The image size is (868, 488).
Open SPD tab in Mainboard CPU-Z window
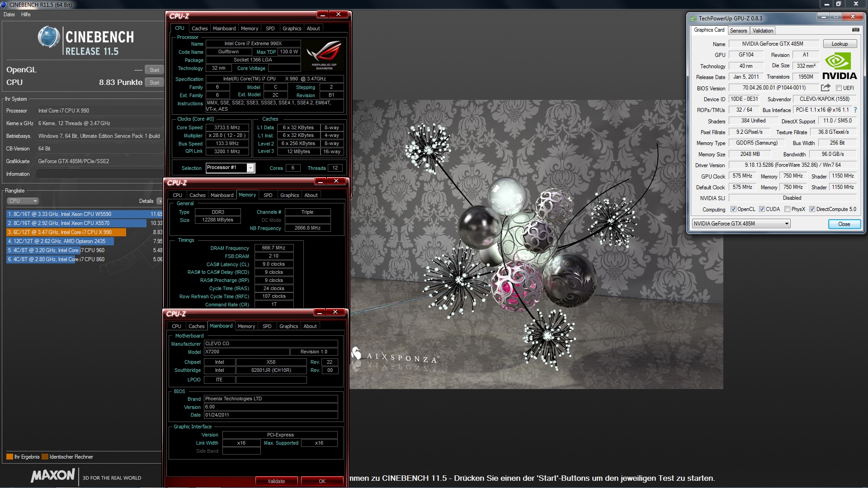[x=267, y=326]
